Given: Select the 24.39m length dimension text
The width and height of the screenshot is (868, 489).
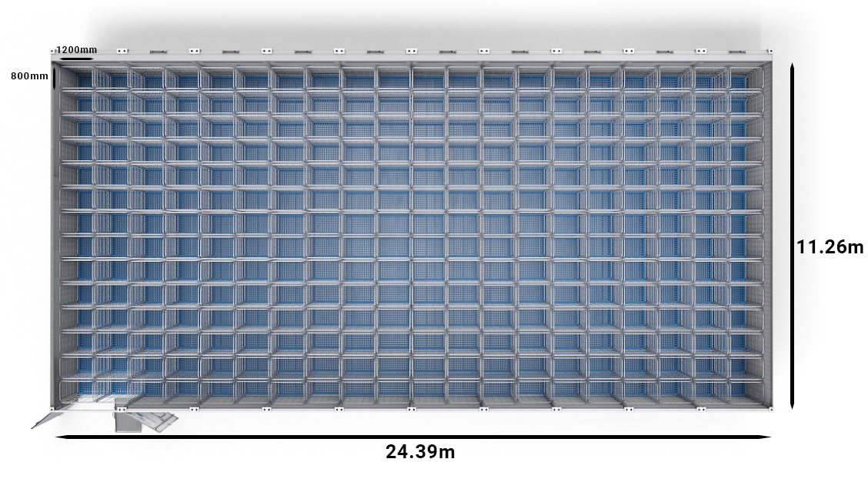Looking at the screenshot, I should pos(420,451).
